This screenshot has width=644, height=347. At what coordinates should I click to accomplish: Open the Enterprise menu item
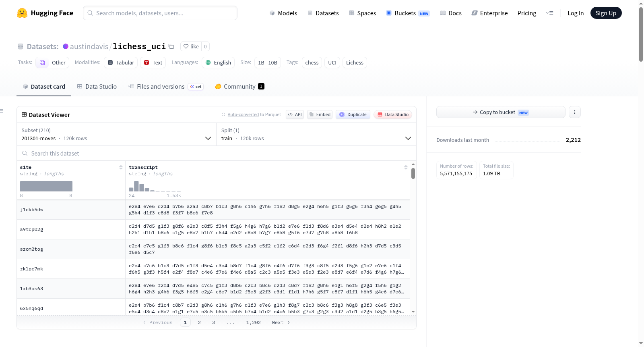tap(489, 13)
